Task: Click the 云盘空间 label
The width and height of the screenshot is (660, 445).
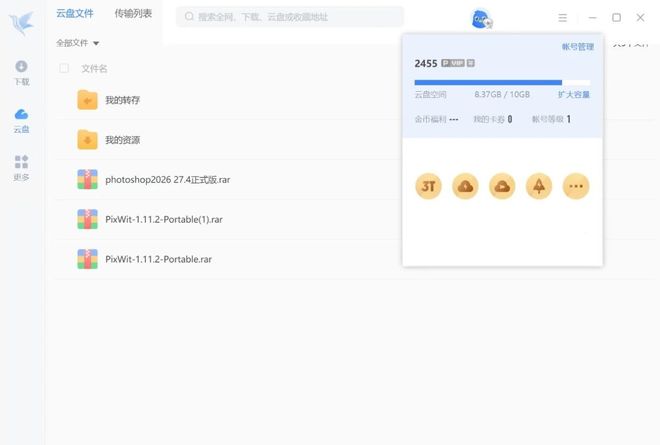Action: [431, 94]
